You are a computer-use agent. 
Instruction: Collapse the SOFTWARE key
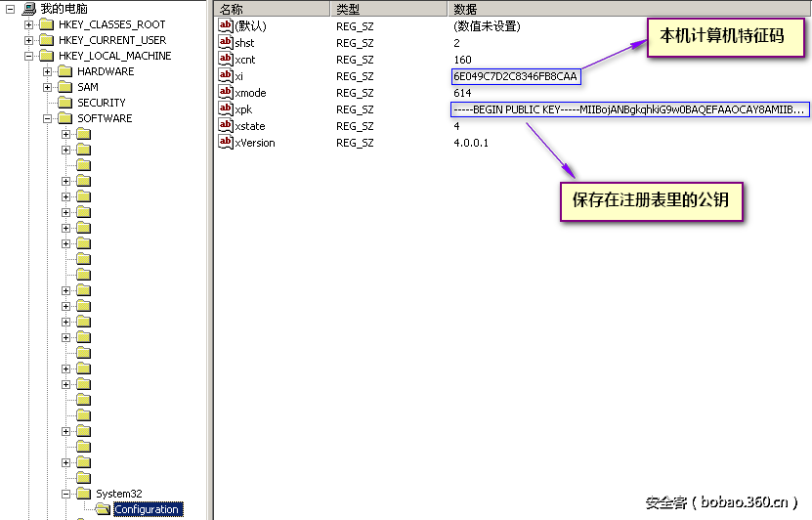pos(47,118)
